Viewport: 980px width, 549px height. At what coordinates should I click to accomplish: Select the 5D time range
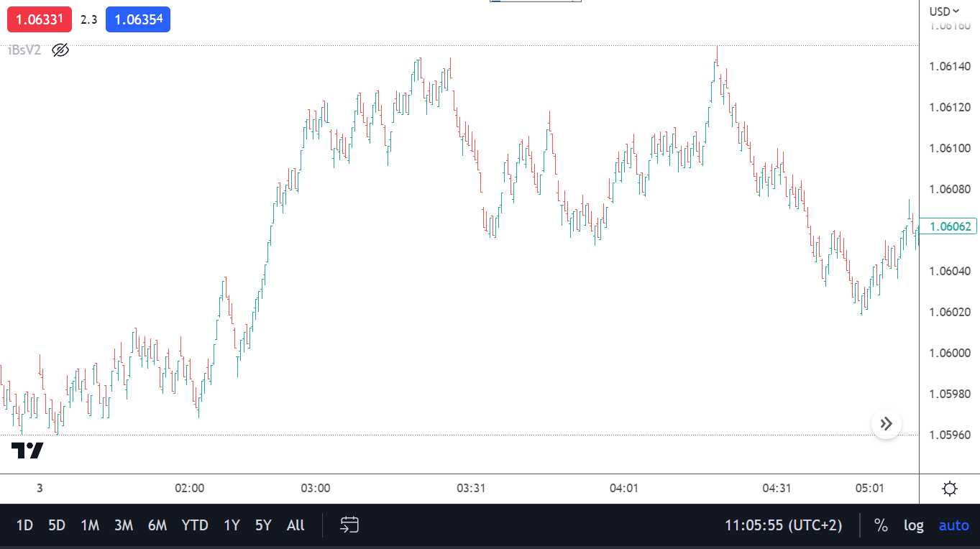tap(57, 525)
